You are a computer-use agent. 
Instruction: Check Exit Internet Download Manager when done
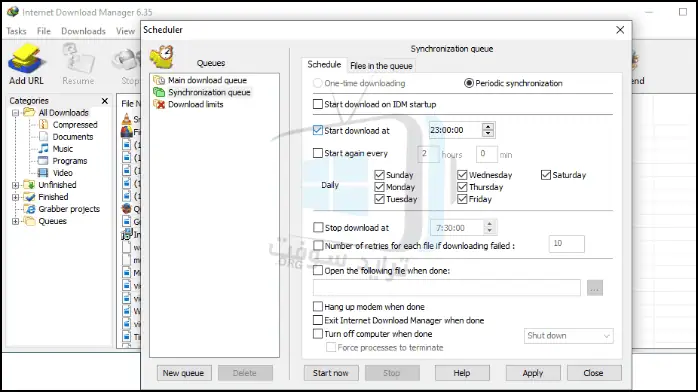[x=318, y=320]
